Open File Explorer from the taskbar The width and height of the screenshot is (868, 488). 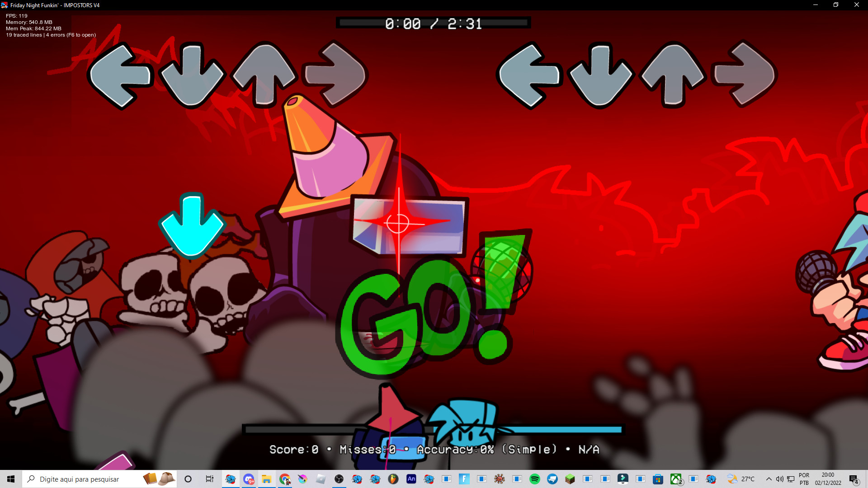(x=267, y=479)
